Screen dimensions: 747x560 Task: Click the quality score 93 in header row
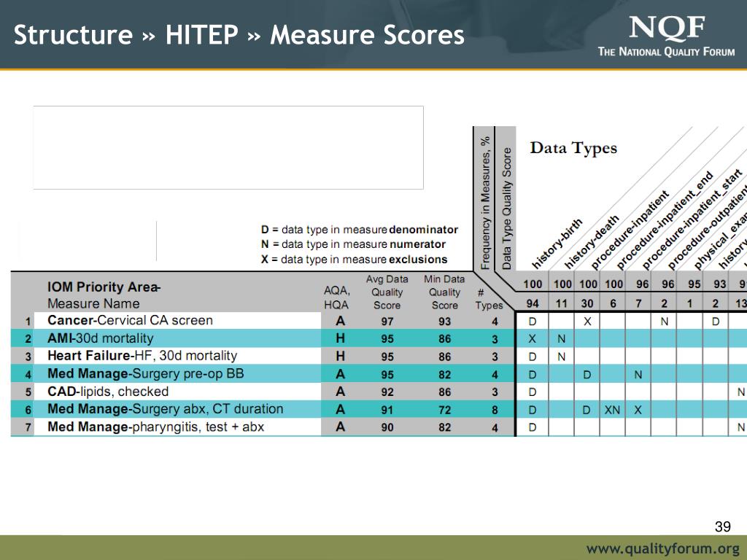click(x=720, y=284)
